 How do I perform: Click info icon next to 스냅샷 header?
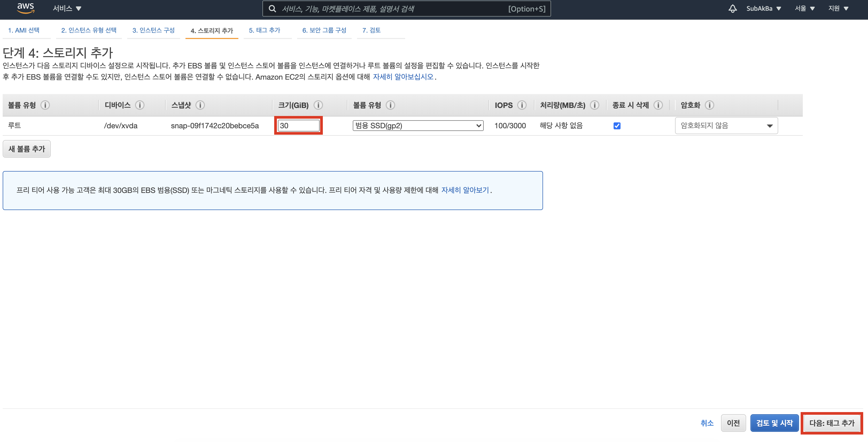coord(200,105)
